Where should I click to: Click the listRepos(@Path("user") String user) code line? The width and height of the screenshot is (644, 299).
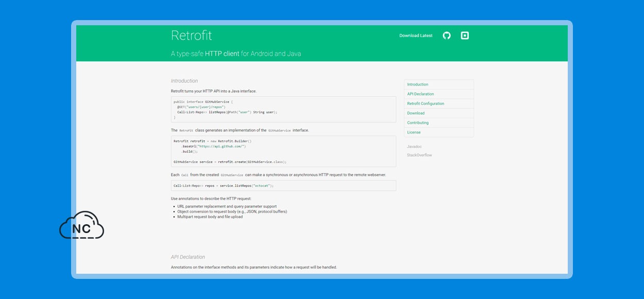pos(227,112)
